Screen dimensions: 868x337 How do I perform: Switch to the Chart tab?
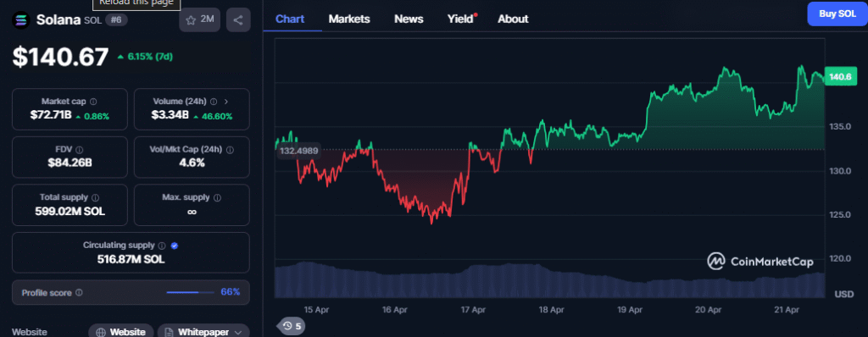coord(290,19)
